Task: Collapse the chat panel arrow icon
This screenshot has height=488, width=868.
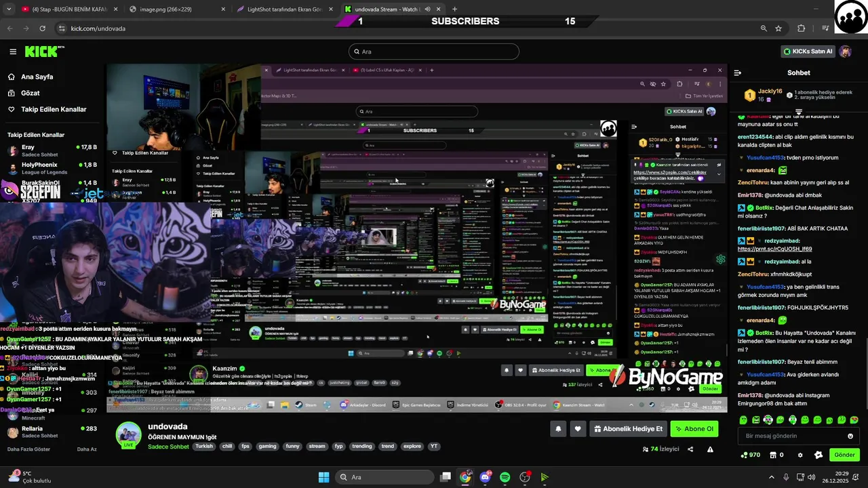Action: [737, 73]
